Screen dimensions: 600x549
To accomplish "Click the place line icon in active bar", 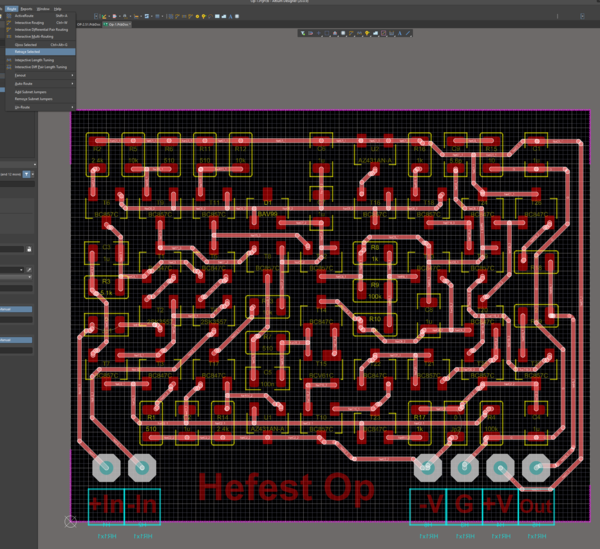I will click(x=408, y=33).
